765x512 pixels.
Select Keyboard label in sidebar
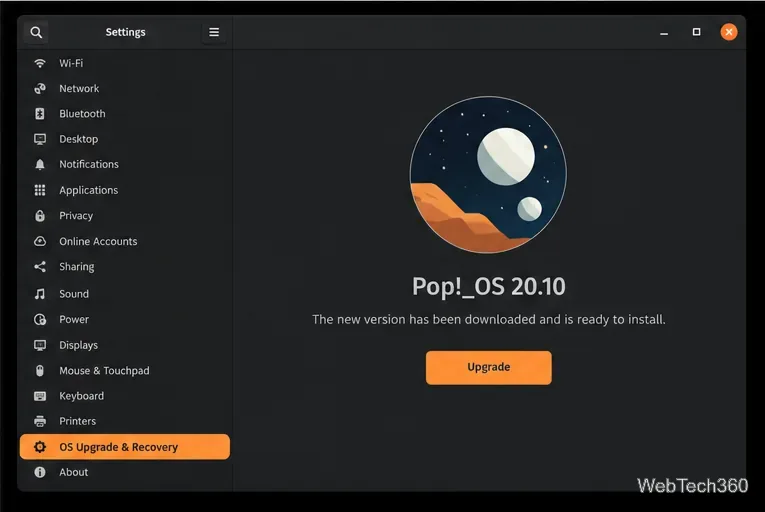81,396
